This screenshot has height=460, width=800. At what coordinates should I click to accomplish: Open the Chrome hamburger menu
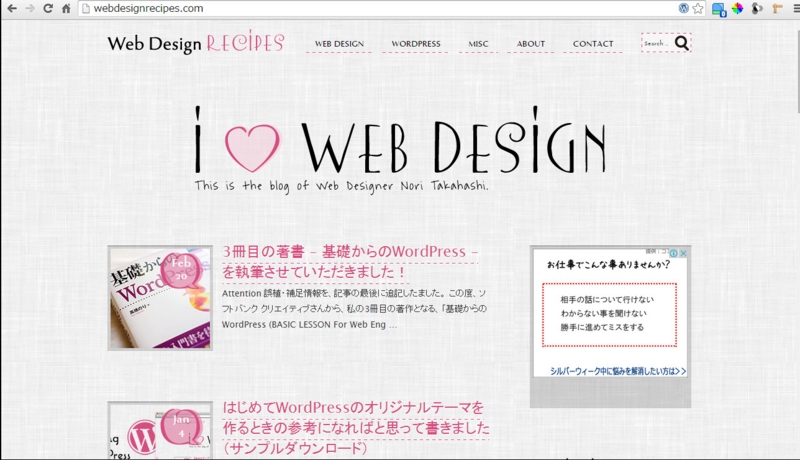pyautogui.click(x=795, y=8)
